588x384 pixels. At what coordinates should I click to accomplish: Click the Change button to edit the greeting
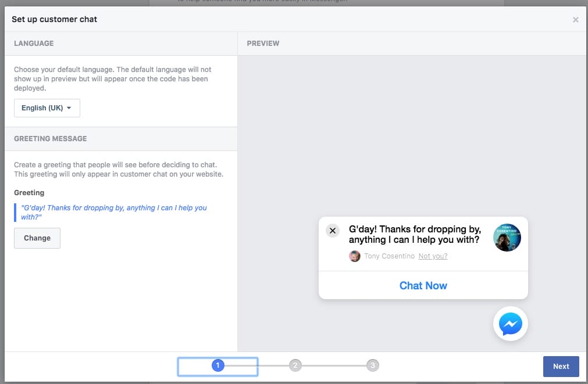click(37, 238)
